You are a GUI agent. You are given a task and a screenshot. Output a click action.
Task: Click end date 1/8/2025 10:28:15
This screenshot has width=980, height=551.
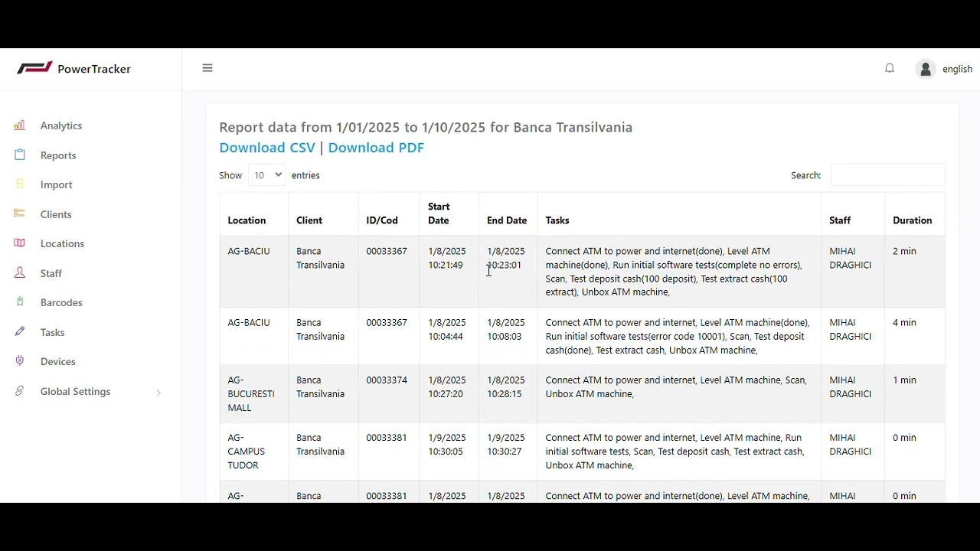(508, 393)
